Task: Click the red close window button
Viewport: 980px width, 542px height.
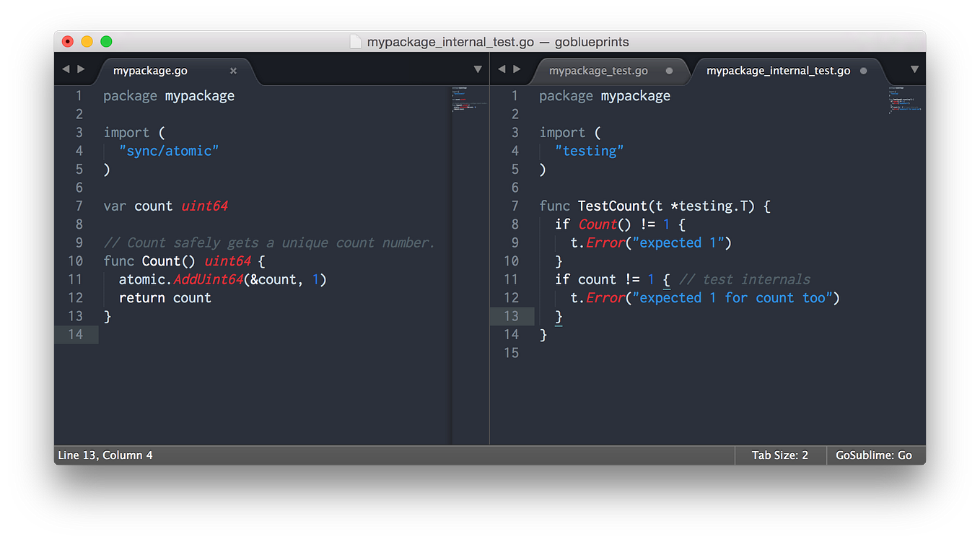Action: [x=68, y=42]
